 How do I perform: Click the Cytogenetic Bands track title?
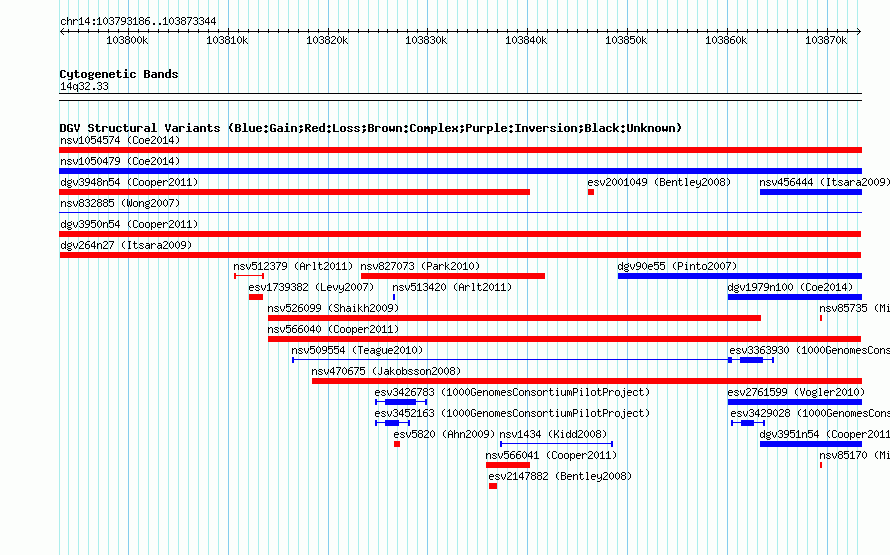pyautogui.click(x=119, y=74)
